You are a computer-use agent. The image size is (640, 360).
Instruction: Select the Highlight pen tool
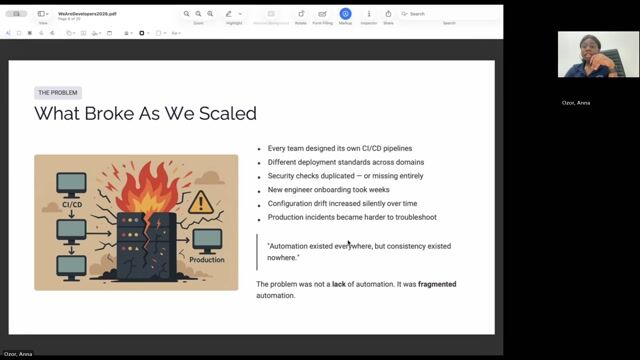click(229, 14)
